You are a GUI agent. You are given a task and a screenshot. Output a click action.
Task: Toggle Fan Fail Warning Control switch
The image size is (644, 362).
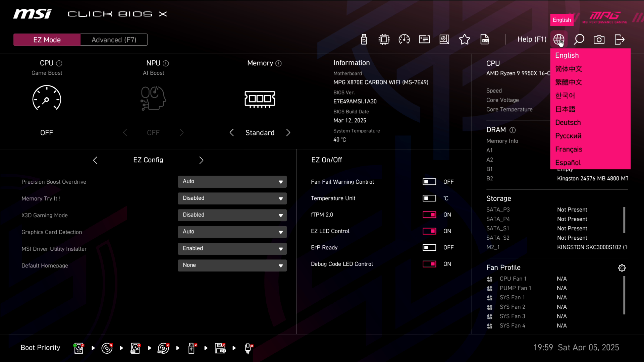[x=429, y=182]
